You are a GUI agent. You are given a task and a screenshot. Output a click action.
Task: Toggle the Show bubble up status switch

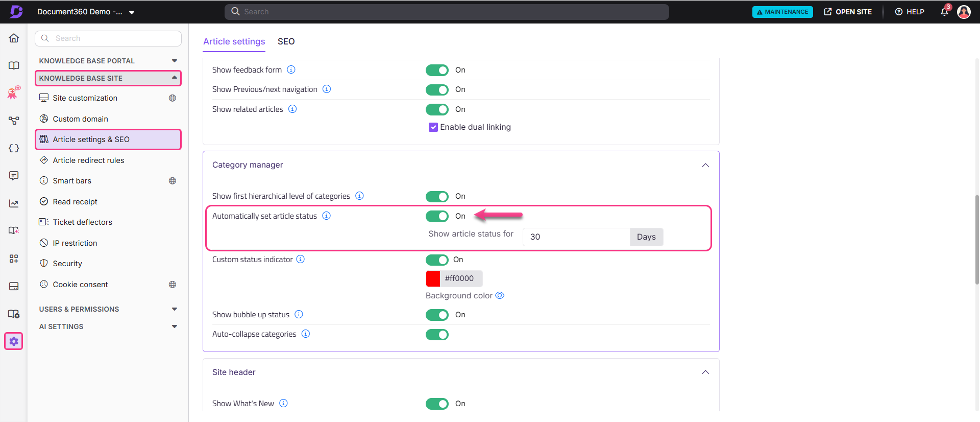[437, 315]
